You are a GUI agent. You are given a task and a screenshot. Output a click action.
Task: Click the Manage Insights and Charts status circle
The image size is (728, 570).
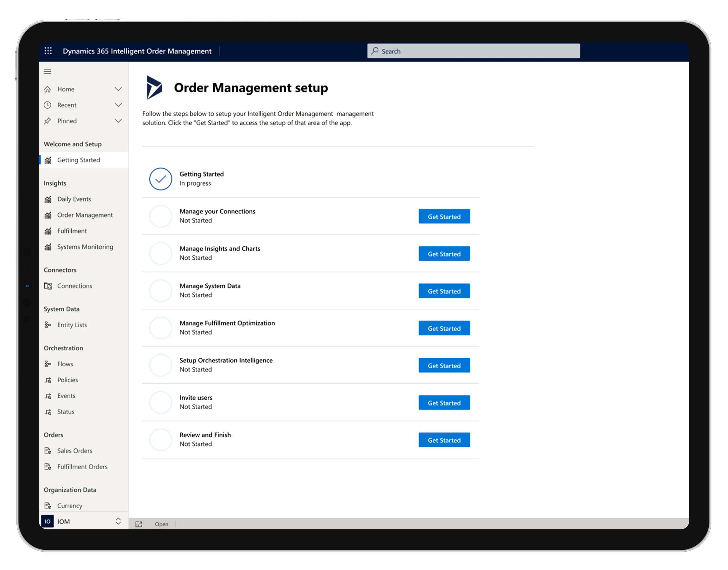[x=160, y=253]
